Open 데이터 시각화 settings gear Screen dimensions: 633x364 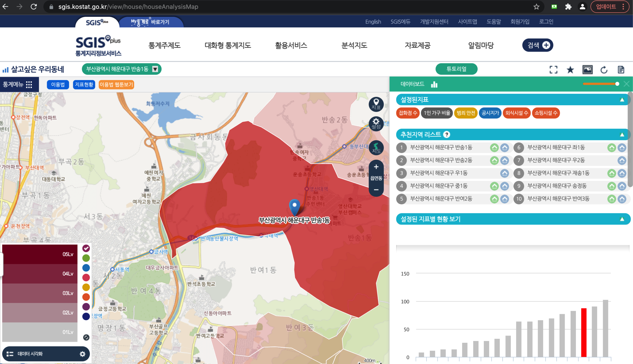point(82,354)
